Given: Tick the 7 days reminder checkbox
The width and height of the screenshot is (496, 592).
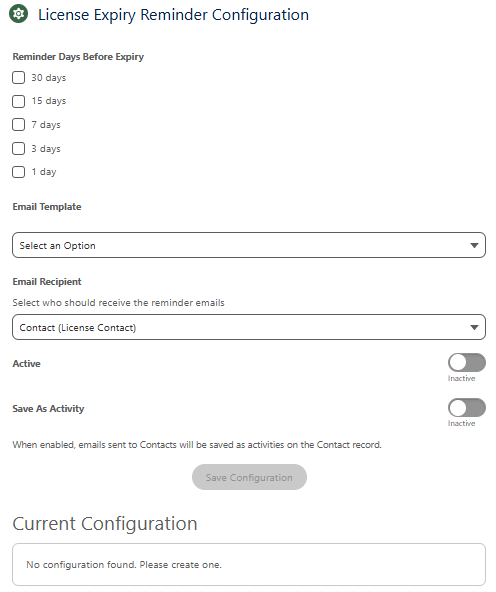Looking at the screenshot, I should 18,125.
